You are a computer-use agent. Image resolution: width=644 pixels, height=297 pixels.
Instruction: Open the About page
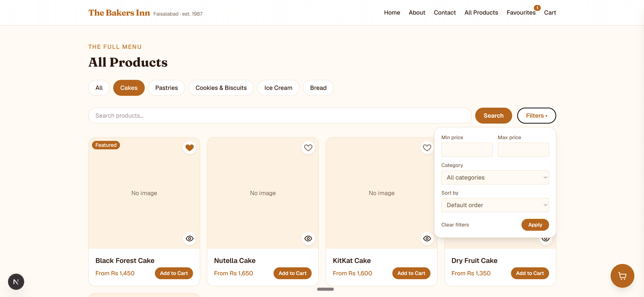(x=417, y=13)
